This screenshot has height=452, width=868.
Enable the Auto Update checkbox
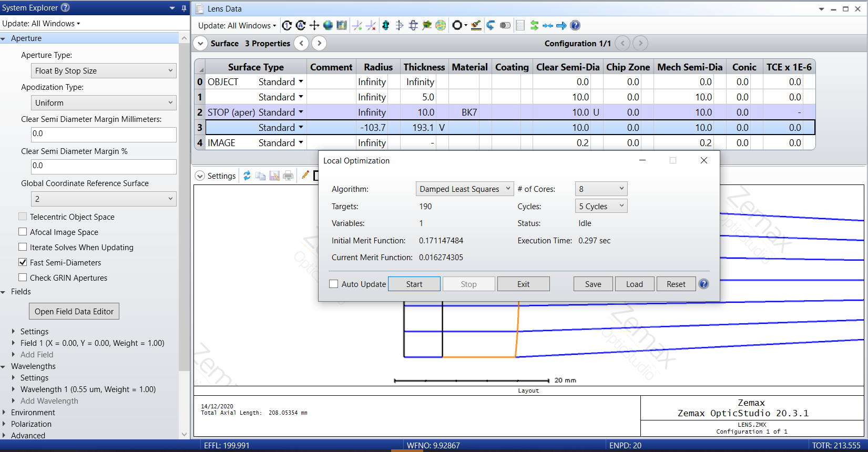click(x=333, y=284)
